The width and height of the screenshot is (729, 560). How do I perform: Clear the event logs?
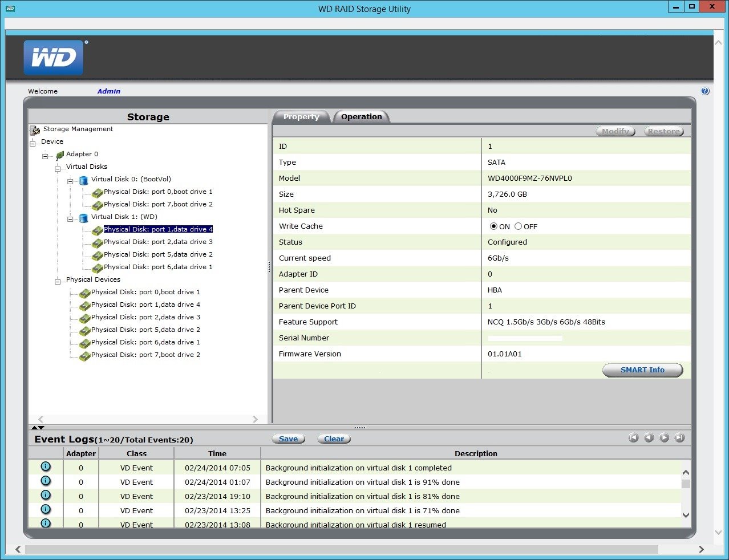(334, 439)
